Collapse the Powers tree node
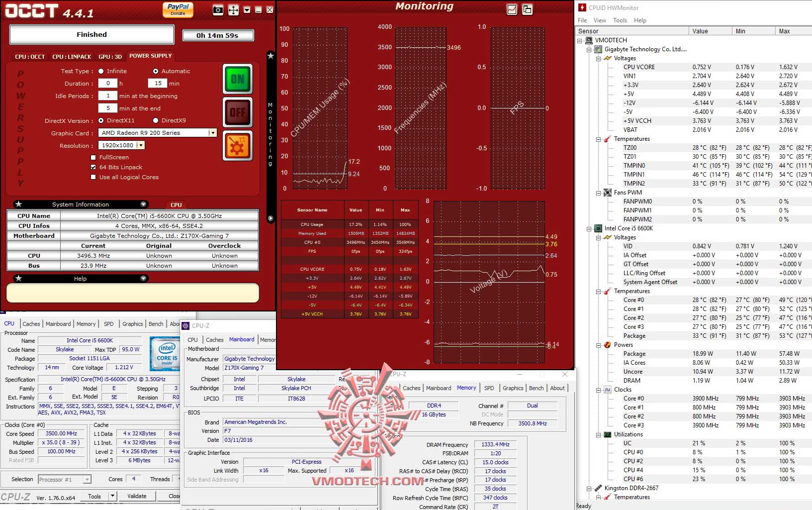Viewport: 812px width, 510px height. [598, 345]
